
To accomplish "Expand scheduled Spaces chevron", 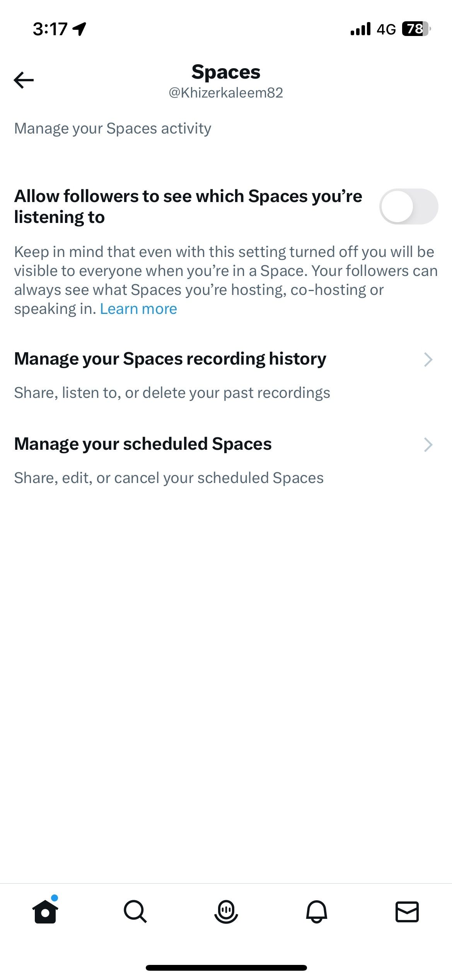I will coord(428,444).
